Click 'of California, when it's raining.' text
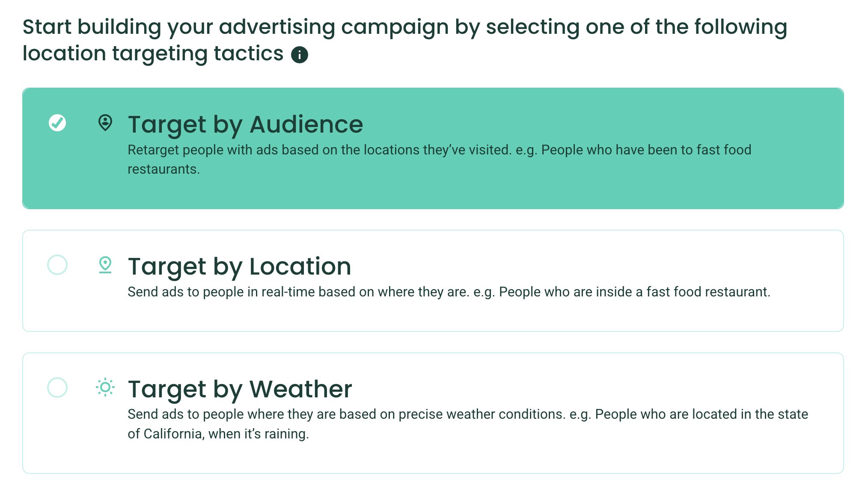This screenshot has width=868, height=497. click(x=218, y=434)
